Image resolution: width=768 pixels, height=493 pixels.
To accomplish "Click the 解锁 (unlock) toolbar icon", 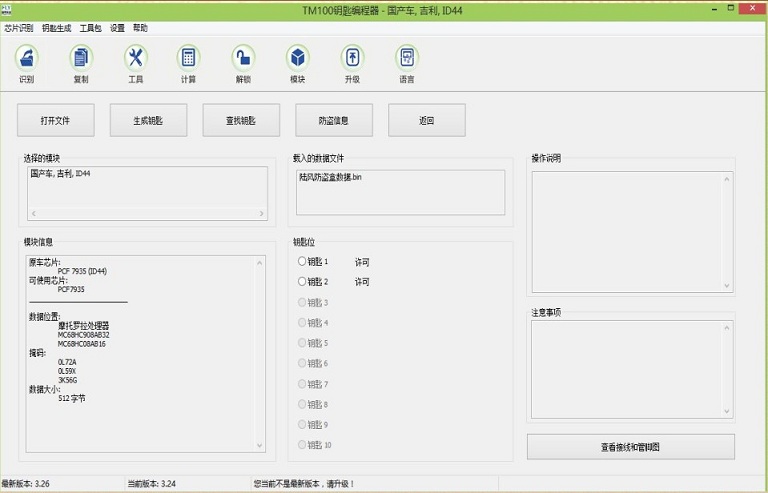I will (243, 63).
